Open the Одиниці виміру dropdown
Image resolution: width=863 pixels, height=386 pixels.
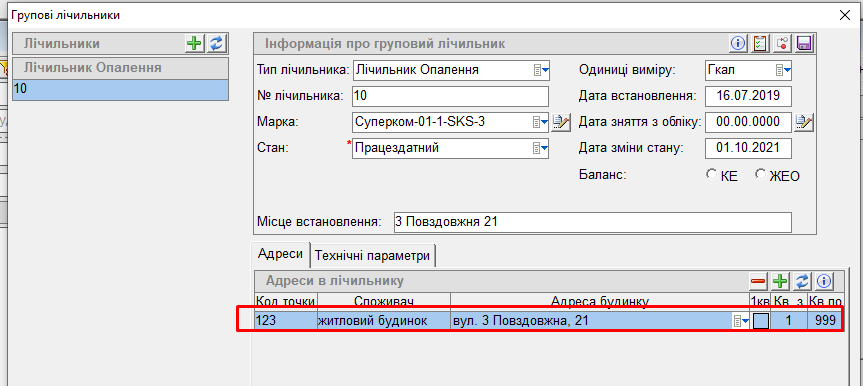click(x=783, y=70)
